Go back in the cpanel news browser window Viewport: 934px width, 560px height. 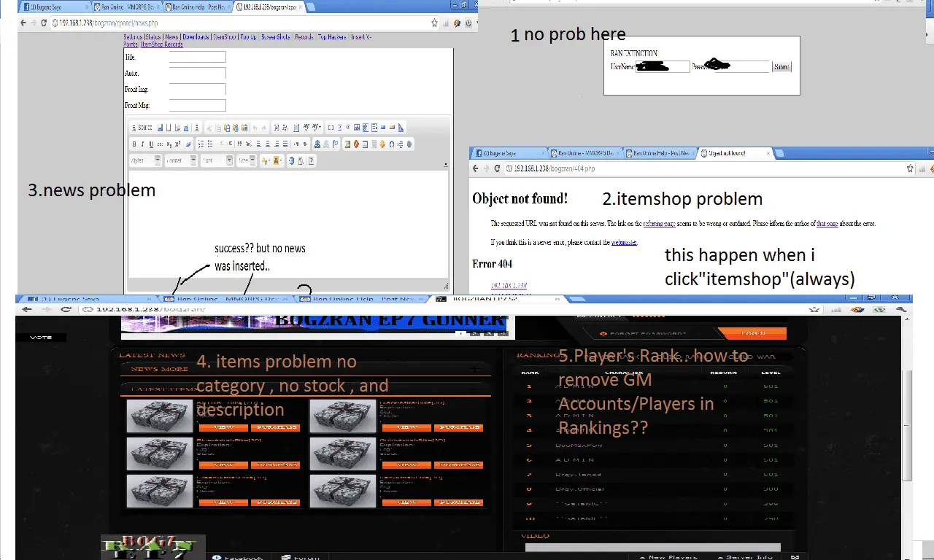(23, 23)
